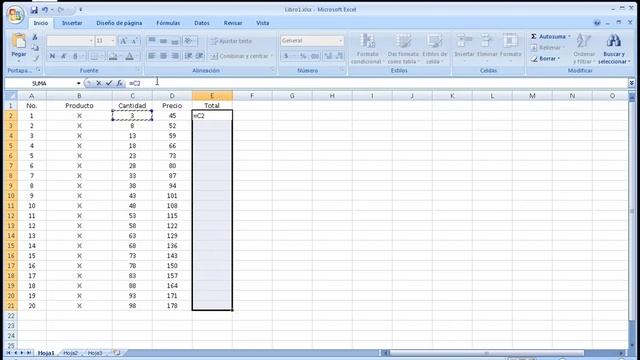Viewport: 640px width, 360px height.
Task: Open Insert Function fx dialog
Action: click(119, 83)
